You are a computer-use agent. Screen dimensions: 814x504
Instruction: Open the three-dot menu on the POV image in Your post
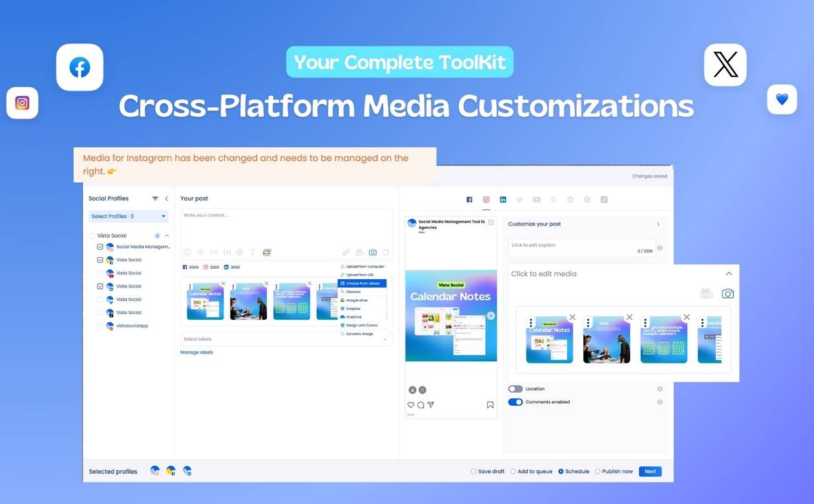(233, 288)
